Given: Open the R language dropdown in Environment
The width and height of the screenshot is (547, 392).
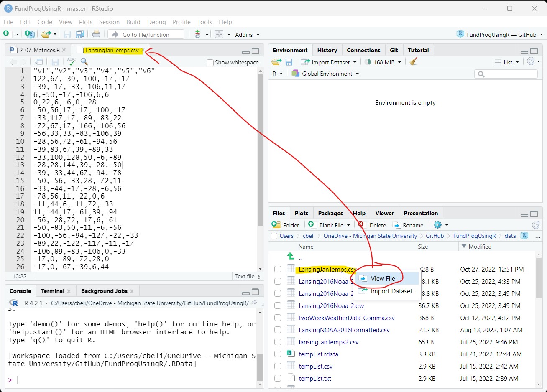Looking at the screenshot, I should 278,74.
